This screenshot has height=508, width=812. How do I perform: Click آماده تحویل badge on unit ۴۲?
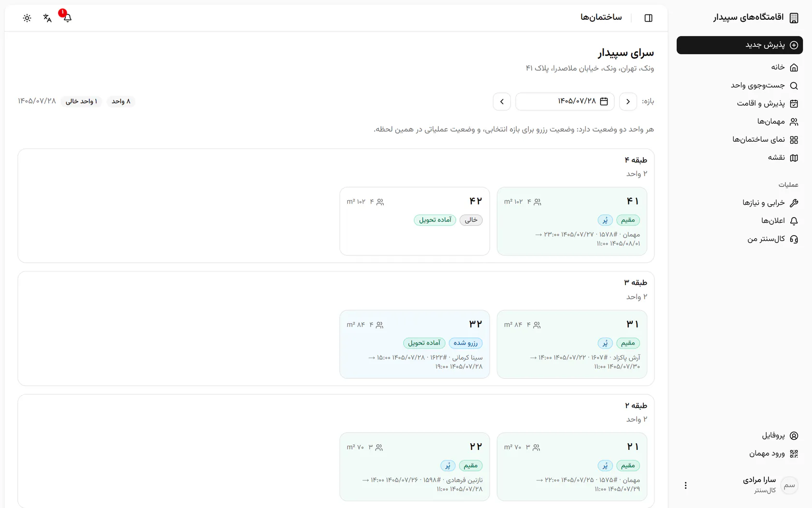pyautogui.click(x=435, y=220)
